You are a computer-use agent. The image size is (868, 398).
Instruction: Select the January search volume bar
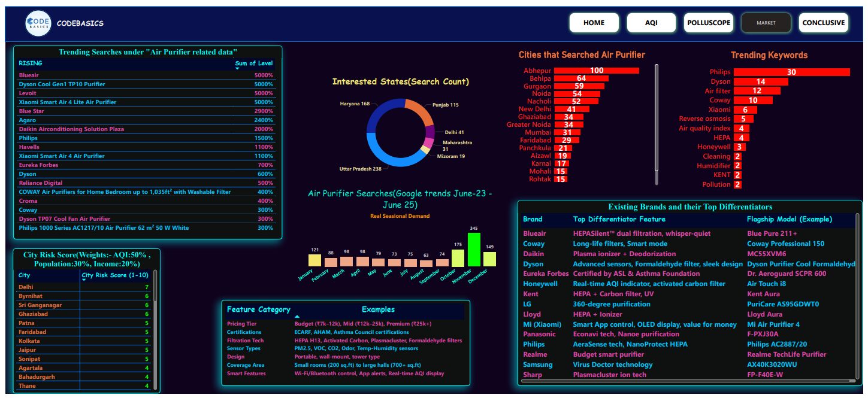coord(314,260)
